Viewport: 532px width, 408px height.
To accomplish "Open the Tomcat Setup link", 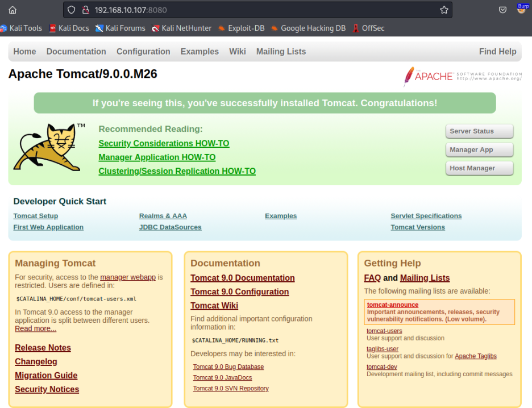I will click(x=36, y=216).
